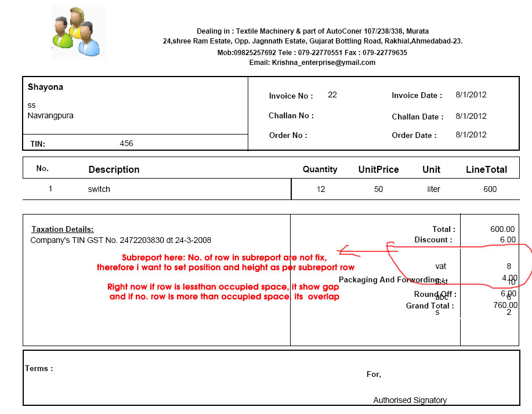
Task: Select the 'Dealing in : Textile Machinery' header line
Action: click(x=313, y=31)
